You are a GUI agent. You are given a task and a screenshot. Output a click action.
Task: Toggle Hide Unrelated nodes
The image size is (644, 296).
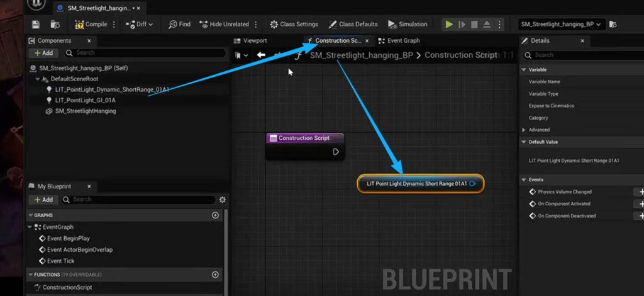point(223,25)
